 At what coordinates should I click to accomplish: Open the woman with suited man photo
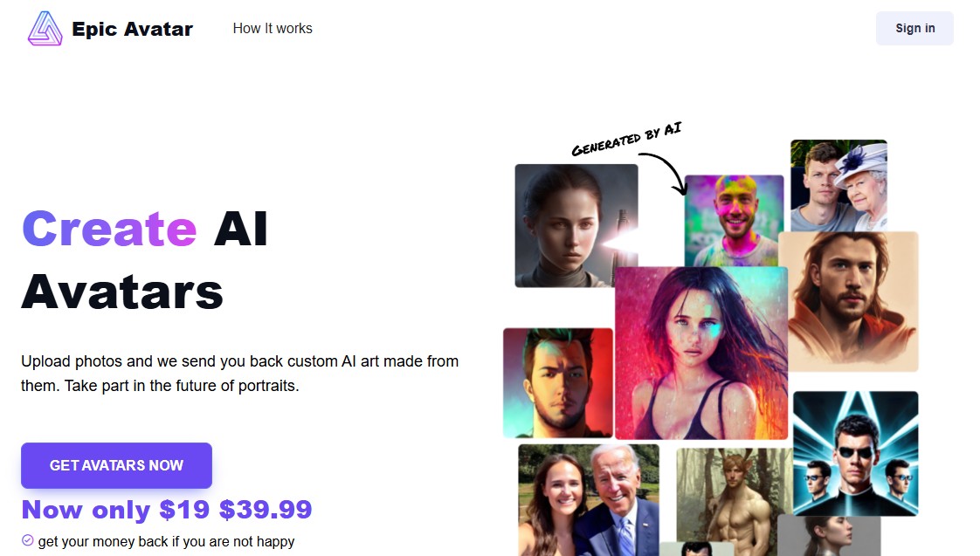coord(589,500)
